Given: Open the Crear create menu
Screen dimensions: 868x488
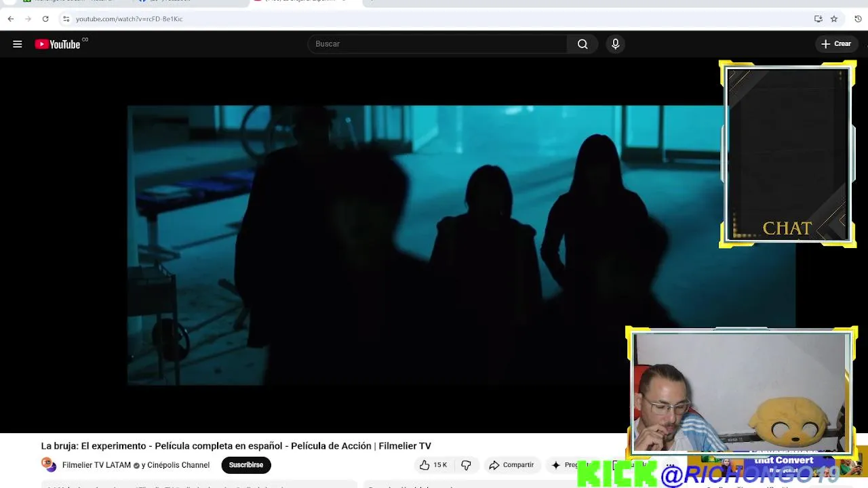Looking at the screenshot, I should (835, 44).
